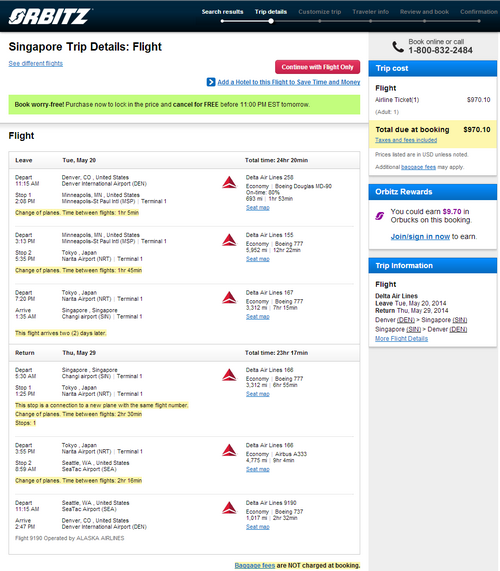The image size is (500, 571).
Task: Go to the Search results step
Action: point(223,12)
